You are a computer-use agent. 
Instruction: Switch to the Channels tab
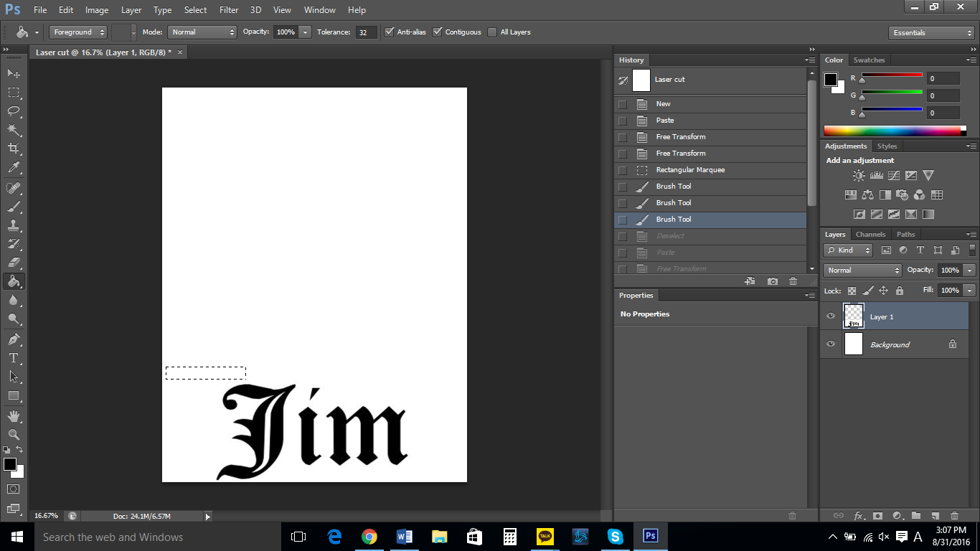tap(870, 235)
